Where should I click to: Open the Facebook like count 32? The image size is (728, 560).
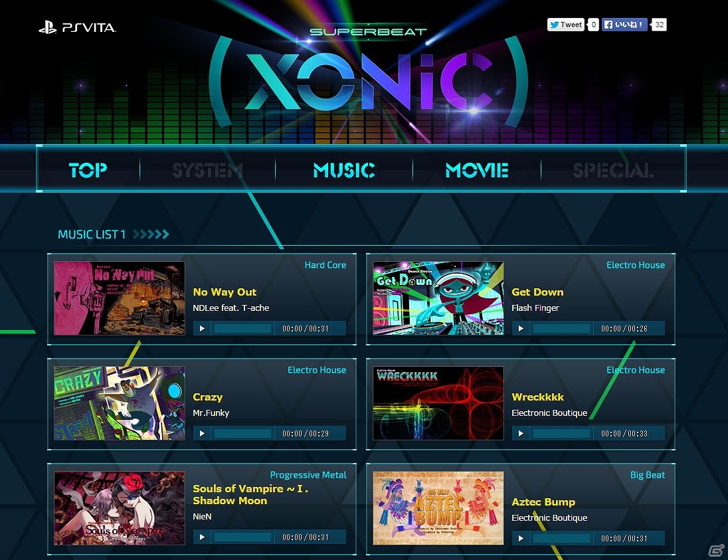659,25
